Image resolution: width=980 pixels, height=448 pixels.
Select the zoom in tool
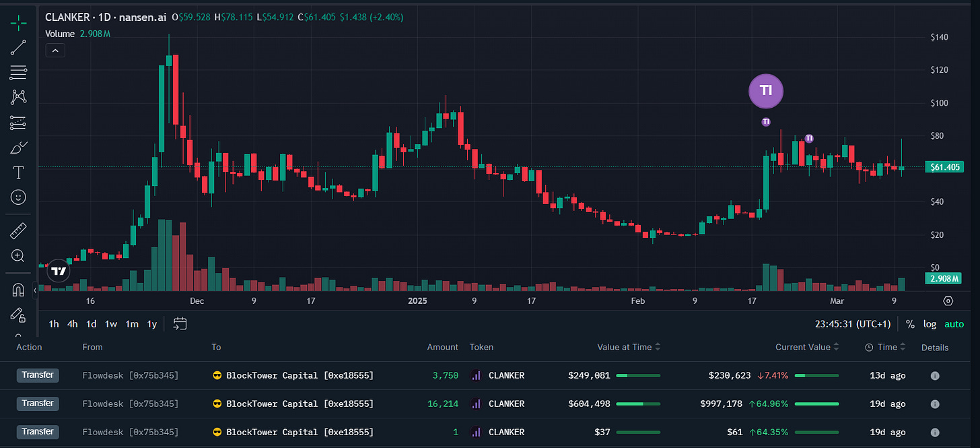point(18,256)
